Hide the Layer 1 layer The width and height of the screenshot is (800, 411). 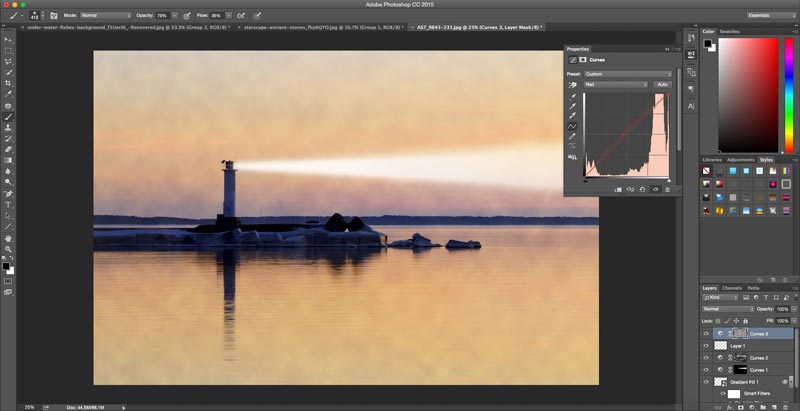tap(706, 346)
